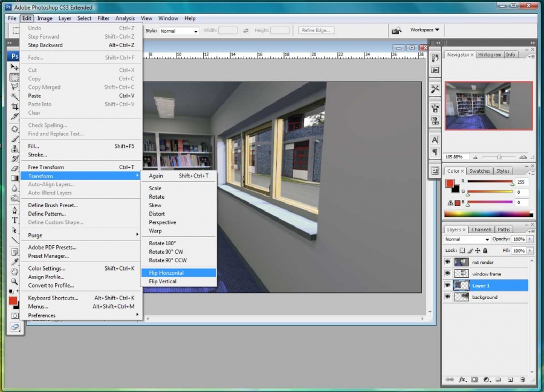Select the Hand tool

coord(15,271)
